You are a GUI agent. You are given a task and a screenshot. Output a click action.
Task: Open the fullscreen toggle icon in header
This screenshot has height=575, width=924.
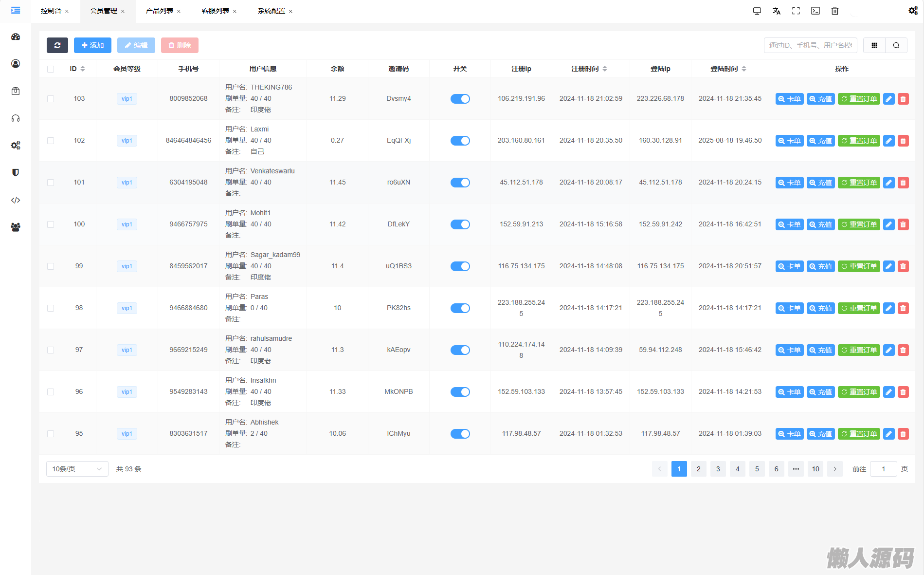pyautogui.click(x=796, y=11)
